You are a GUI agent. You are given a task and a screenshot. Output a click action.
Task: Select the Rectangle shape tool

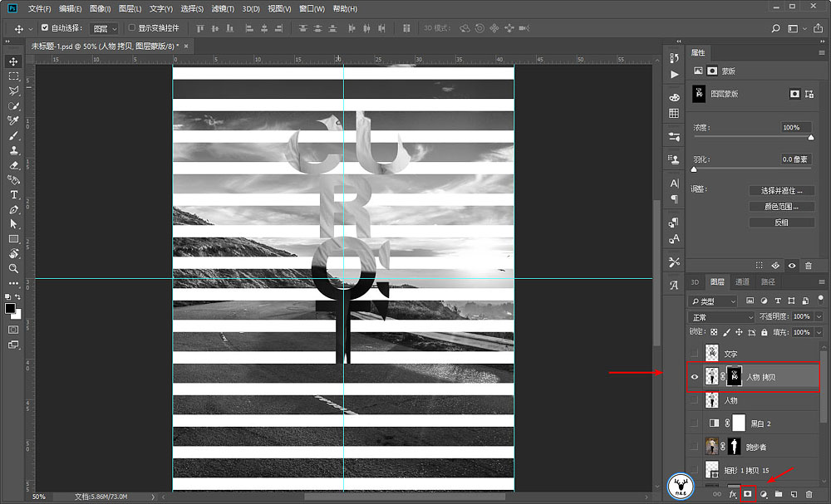(13, 239)
